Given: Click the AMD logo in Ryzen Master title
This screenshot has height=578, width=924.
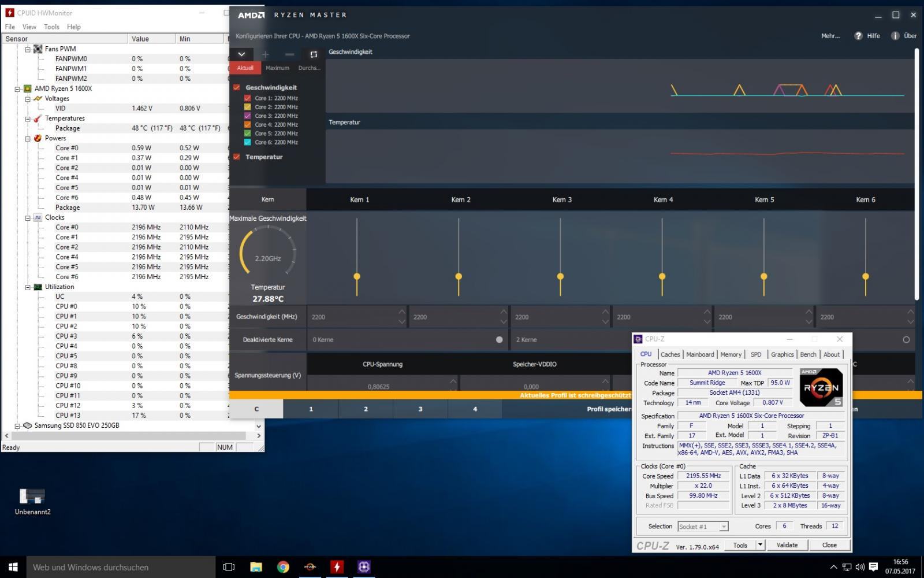Looking at the screenshot, I should tap(251, 15).
